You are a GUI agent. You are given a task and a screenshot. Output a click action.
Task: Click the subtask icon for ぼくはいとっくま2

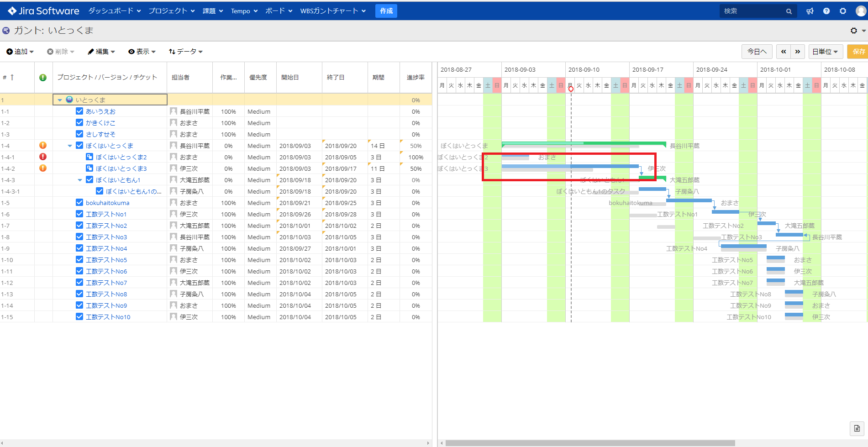tap(89, 157)
